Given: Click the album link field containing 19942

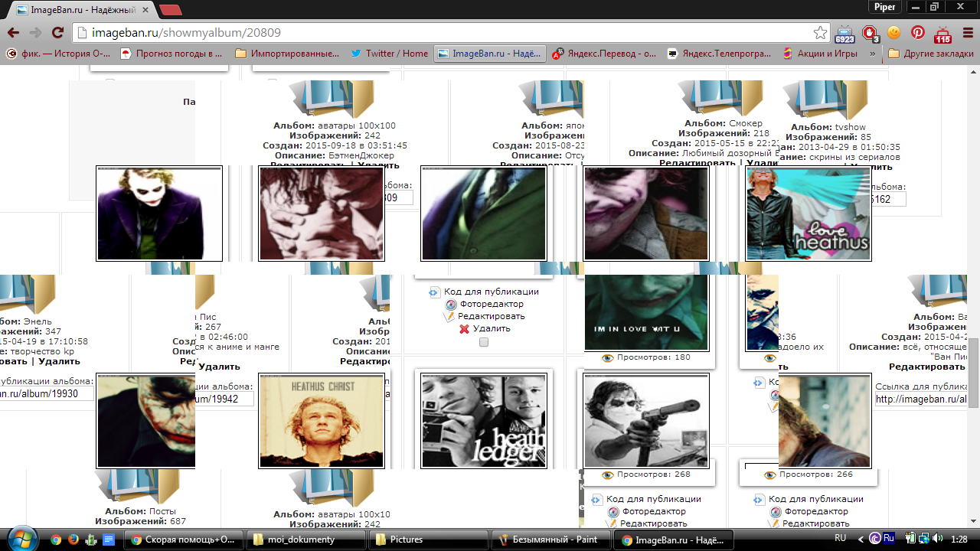Looking at the screenshot, I should (225, 399).
